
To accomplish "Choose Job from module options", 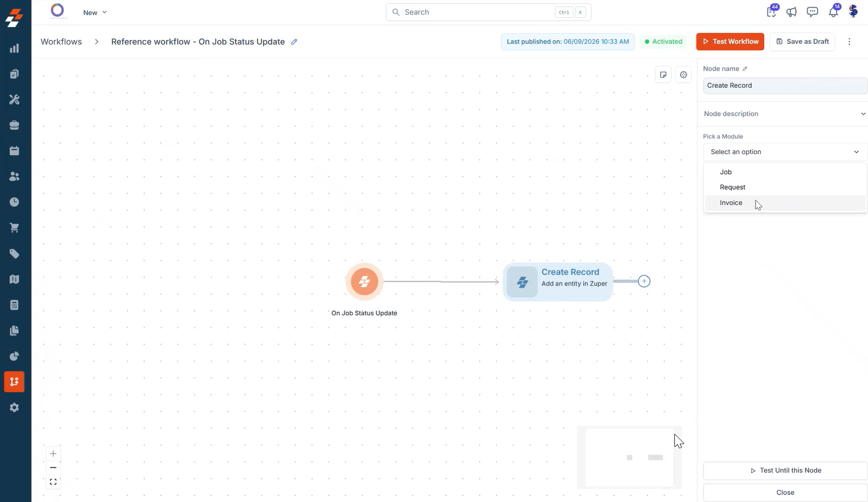I will point(785,172).
